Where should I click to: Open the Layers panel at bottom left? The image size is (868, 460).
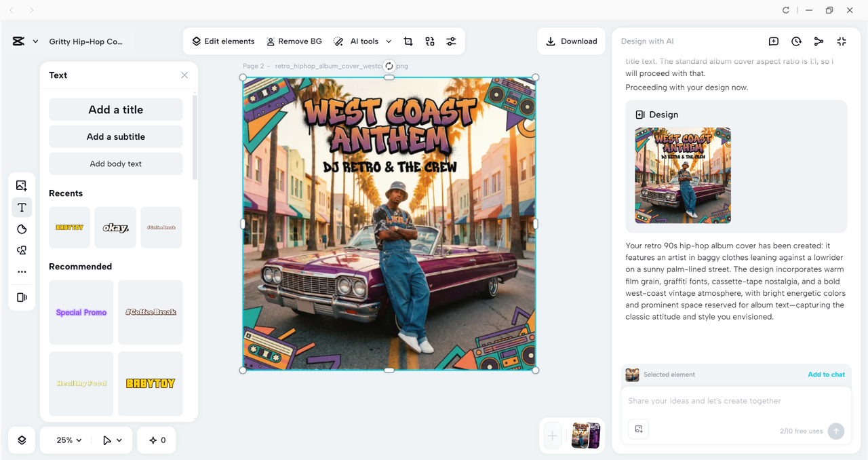(21, 440)
